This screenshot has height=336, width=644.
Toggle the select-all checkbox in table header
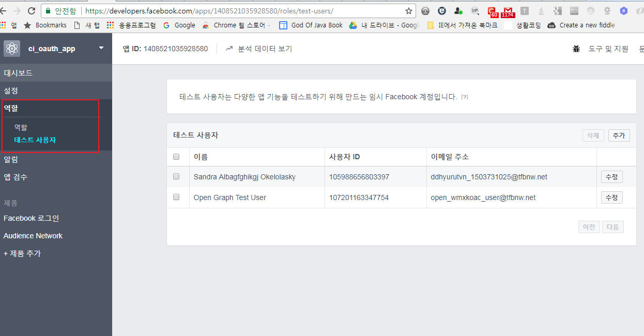(176, 157)
